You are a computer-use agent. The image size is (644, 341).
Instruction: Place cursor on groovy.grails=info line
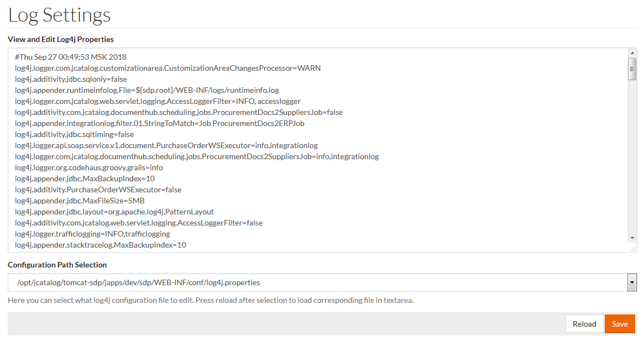[x=88, y=167]
